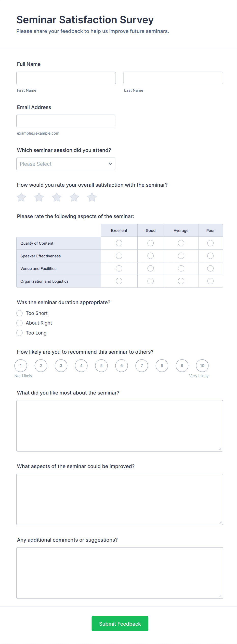Select the Too Long radio button

(x=20, y=333)
